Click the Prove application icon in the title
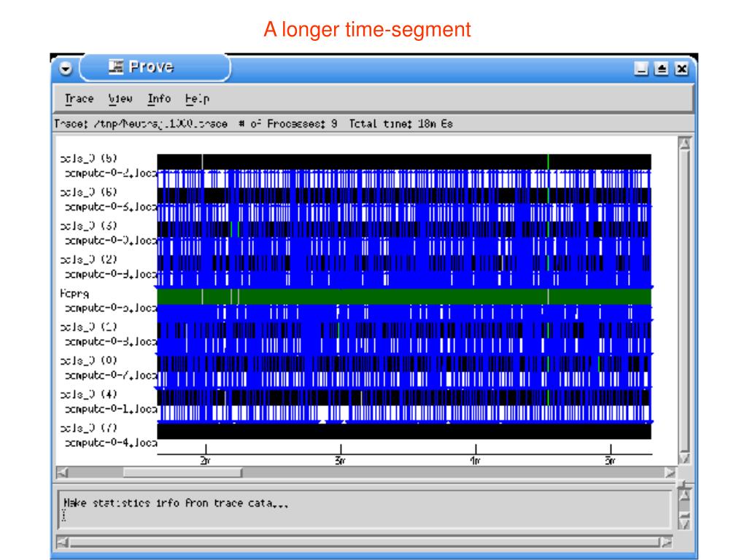Image resolution: width=747 pixels, height=560 pixels. [116, 66]
